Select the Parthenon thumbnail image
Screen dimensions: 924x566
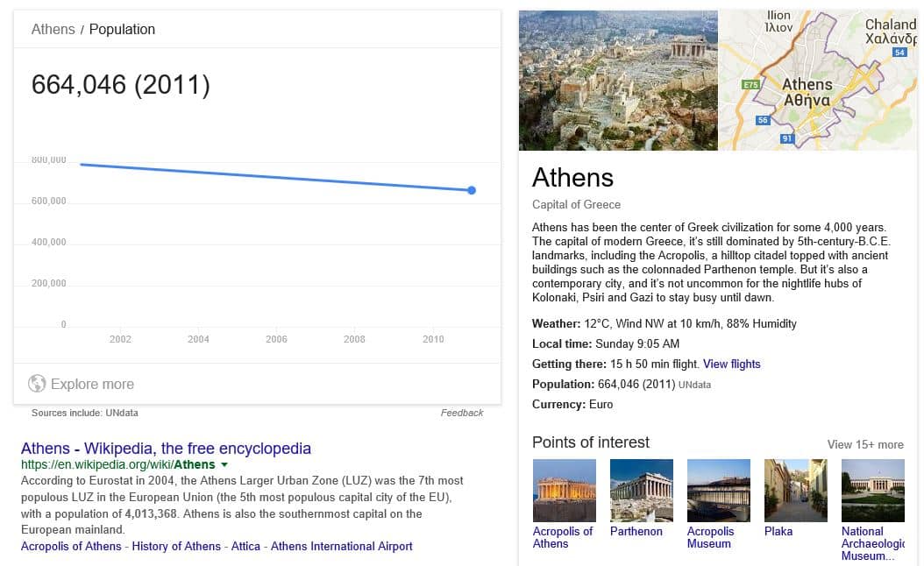tap(642, 491)
